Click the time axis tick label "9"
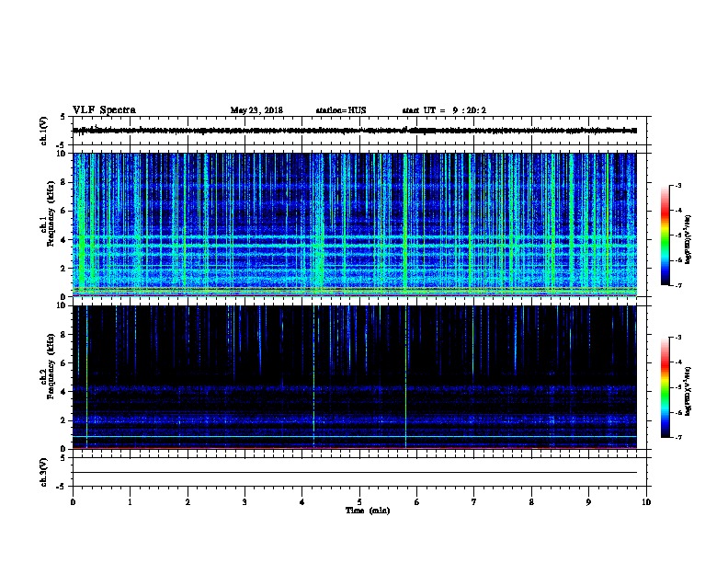 588,501
